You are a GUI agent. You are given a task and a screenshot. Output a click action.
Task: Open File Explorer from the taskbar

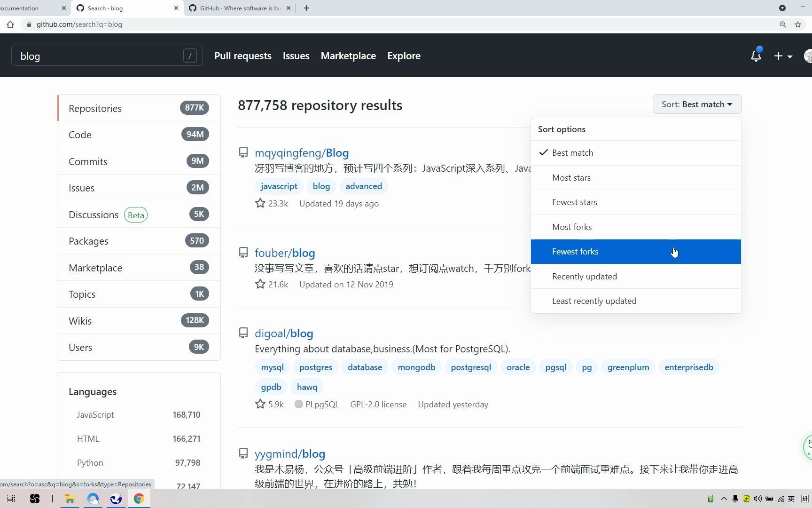pos(70,499)
